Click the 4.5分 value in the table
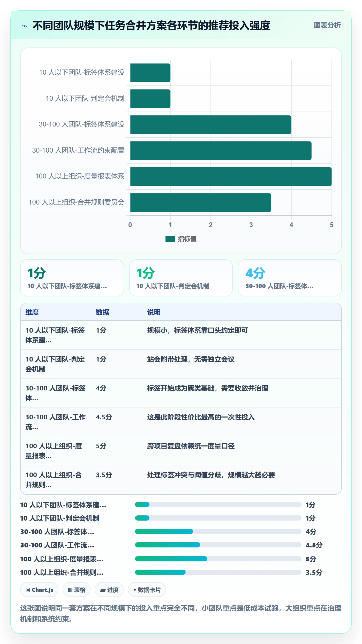Screen dimensions: 362x644 click(104, 417)
